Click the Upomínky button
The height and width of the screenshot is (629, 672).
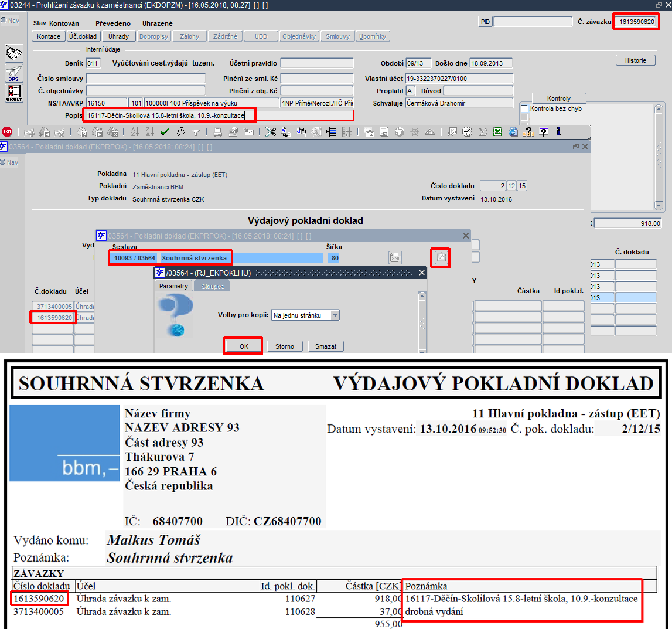(x=373, y=36)
